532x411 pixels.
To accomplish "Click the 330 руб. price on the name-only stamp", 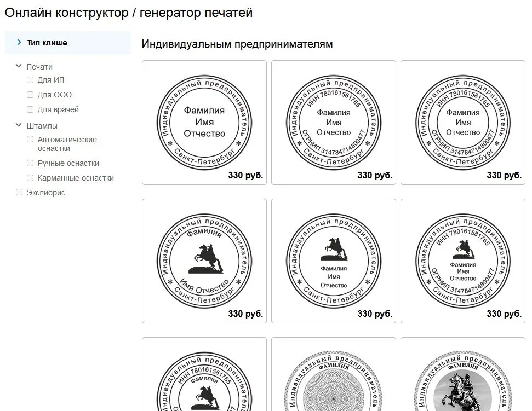I will coord(245,176).
